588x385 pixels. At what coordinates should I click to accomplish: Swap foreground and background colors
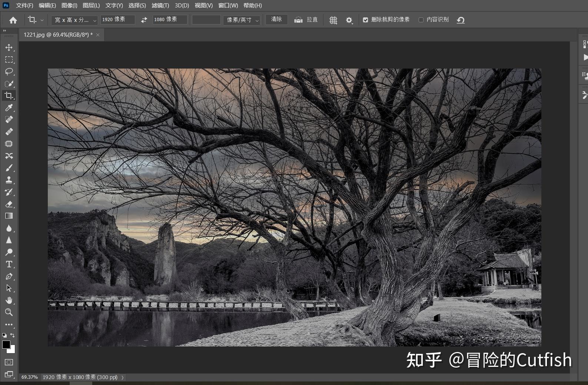pos(13,335)
